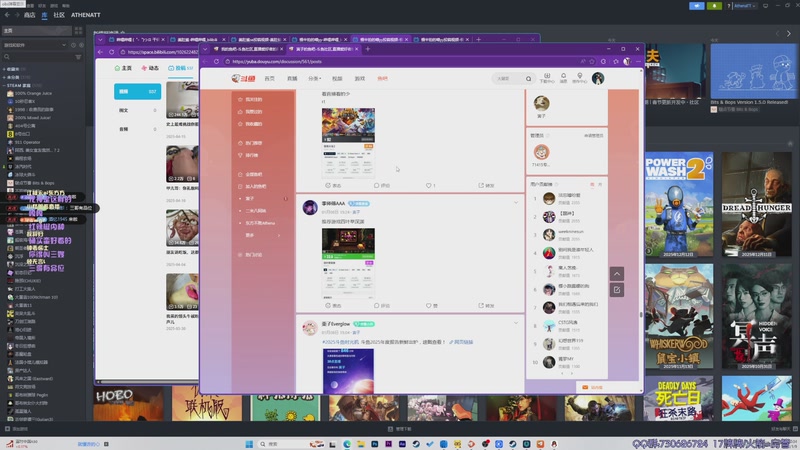Toggle like heart on first post
The image size is (800, 450).
pos(431,185)
